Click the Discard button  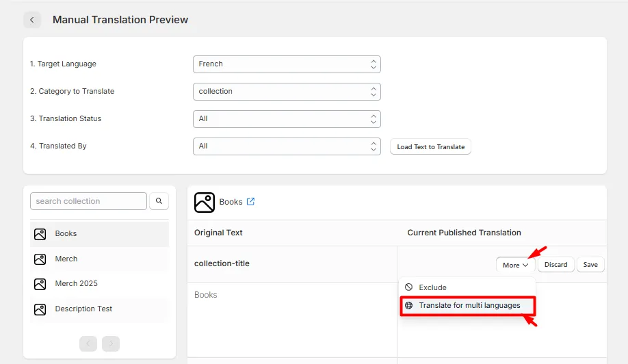pyautogui.click(x=556, y=264)
